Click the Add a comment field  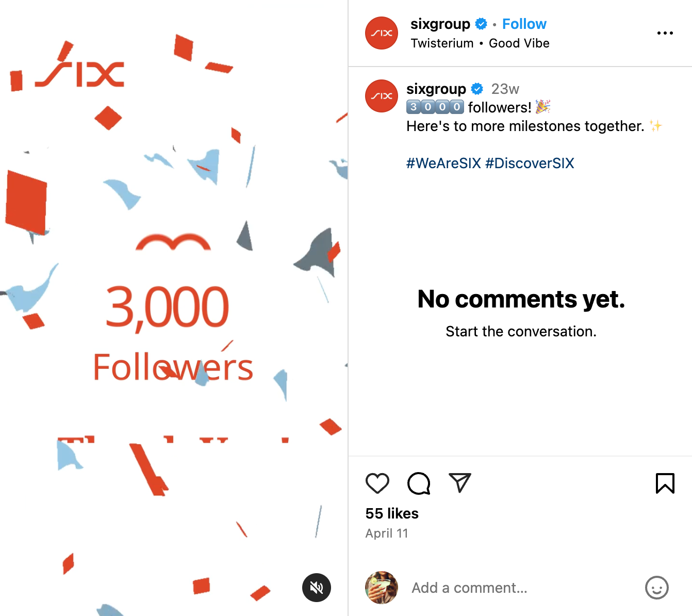point(469,588)
